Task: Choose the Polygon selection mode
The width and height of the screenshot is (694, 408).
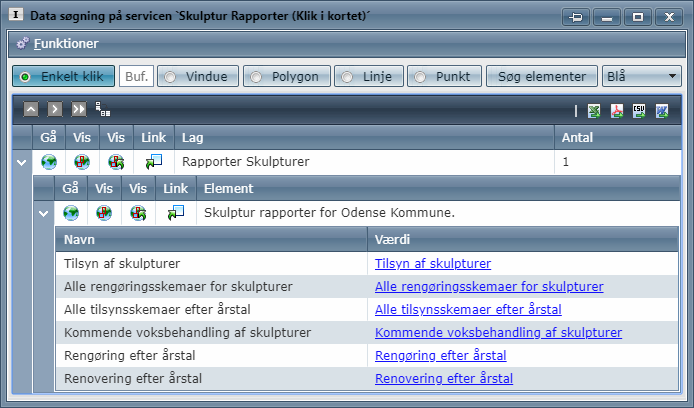Action: tap(286, 76)
